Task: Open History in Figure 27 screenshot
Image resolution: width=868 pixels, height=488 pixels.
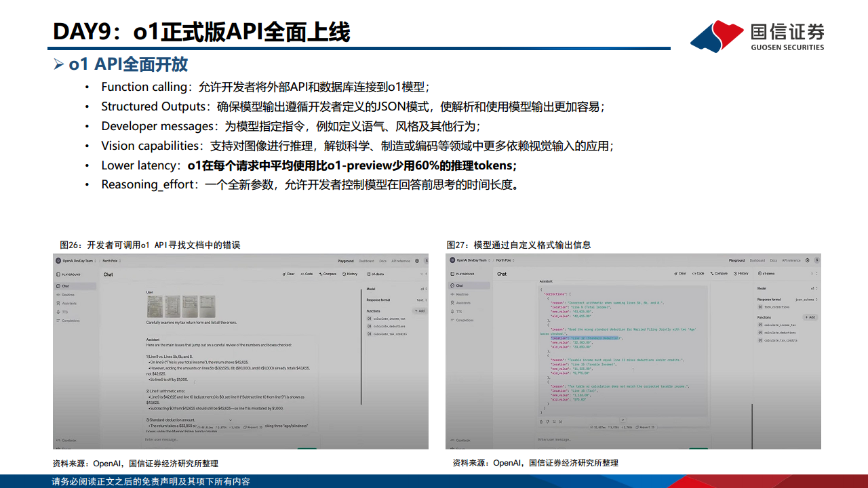Action: click(x=741, y=273)
